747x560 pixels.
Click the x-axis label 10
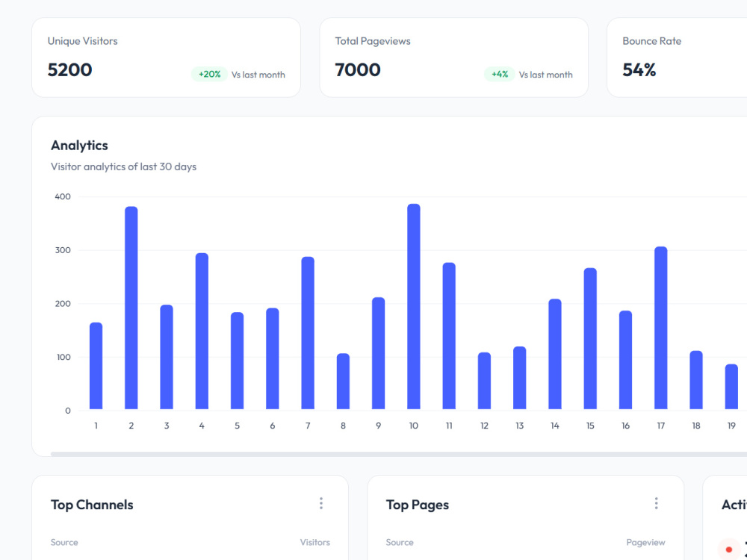point(414,426)
